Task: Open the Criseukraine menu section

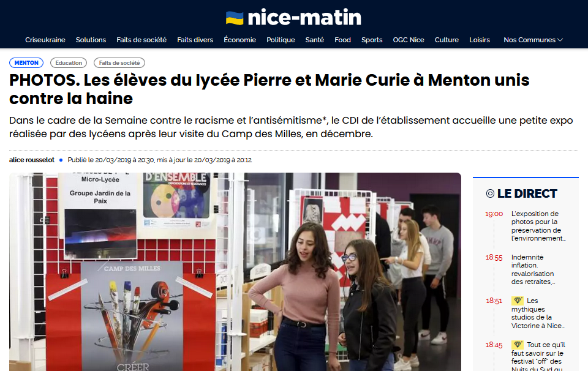Action: click(45, 40)
